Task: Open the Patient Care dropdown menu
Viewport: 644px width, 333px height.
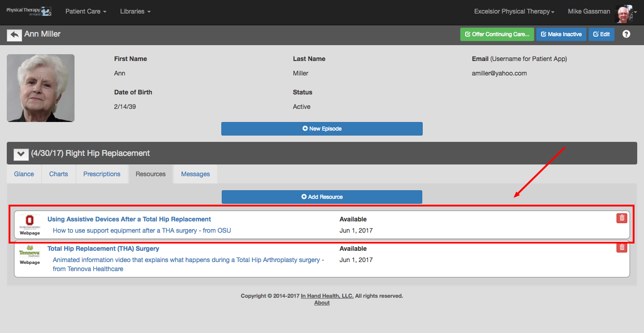Action: click(x=86, y=11)
